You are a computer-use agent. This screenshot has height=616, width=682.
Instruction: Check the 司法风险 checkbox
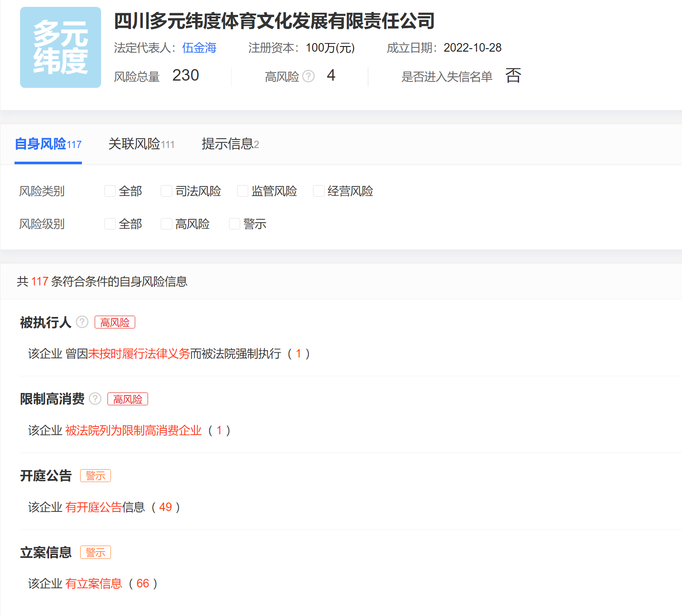(x=166, y=191)
